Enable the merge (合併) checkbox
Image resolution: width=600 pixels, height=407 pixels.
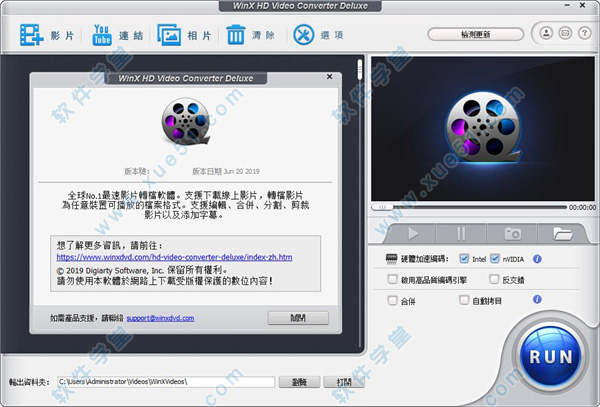click(x=392, y=300)
